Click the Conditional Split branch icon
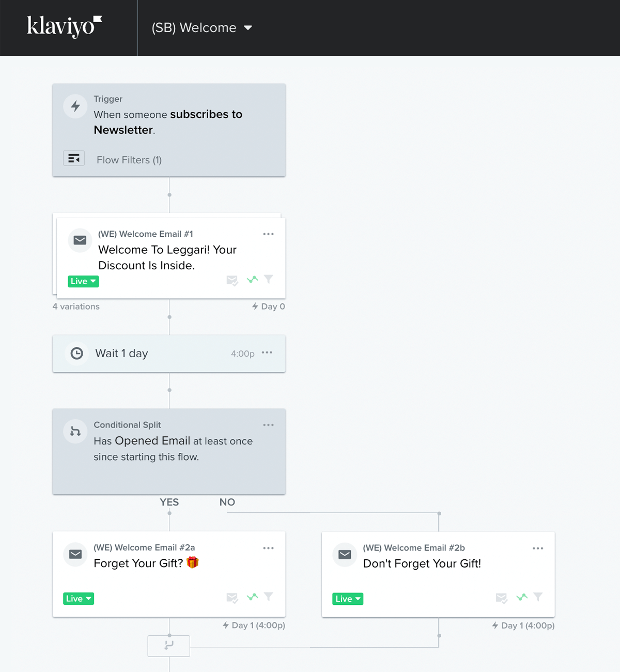Viewport: 620px width, 672px height. tap(75, 431)
